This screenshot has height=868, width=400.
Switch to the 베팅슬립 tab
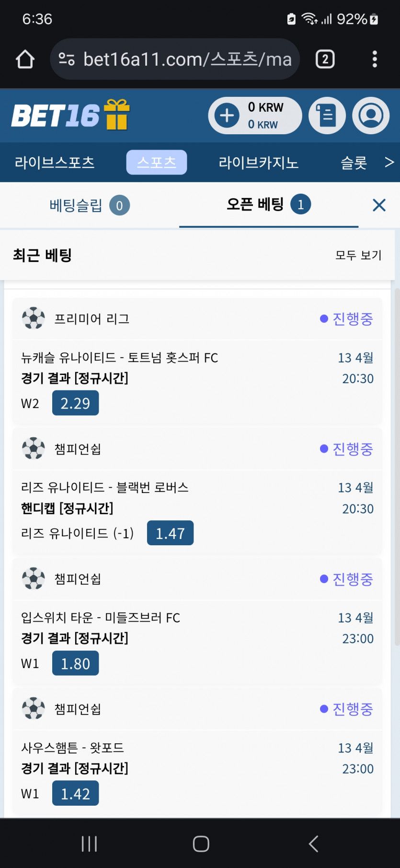point(89,205)
